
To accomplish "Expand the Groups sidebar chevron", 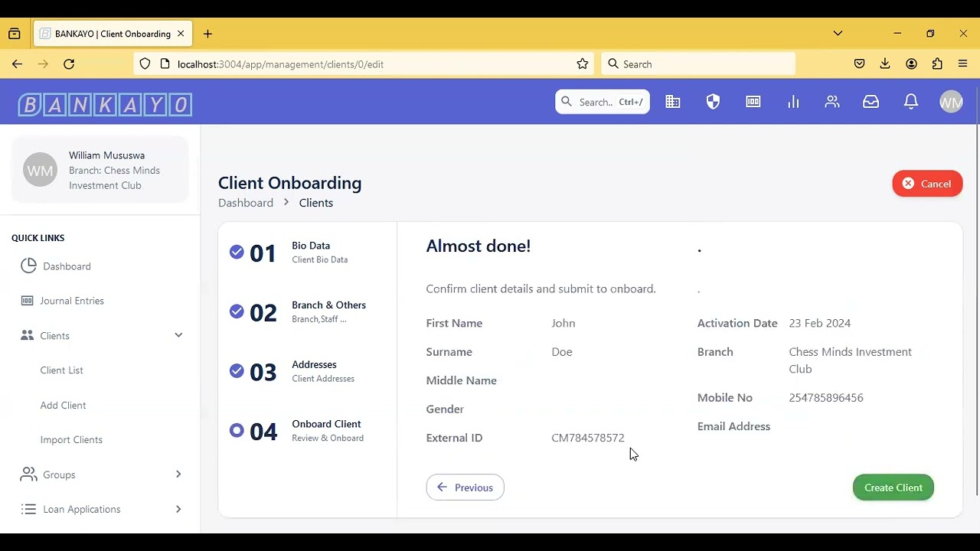I will tap(178, 474).
